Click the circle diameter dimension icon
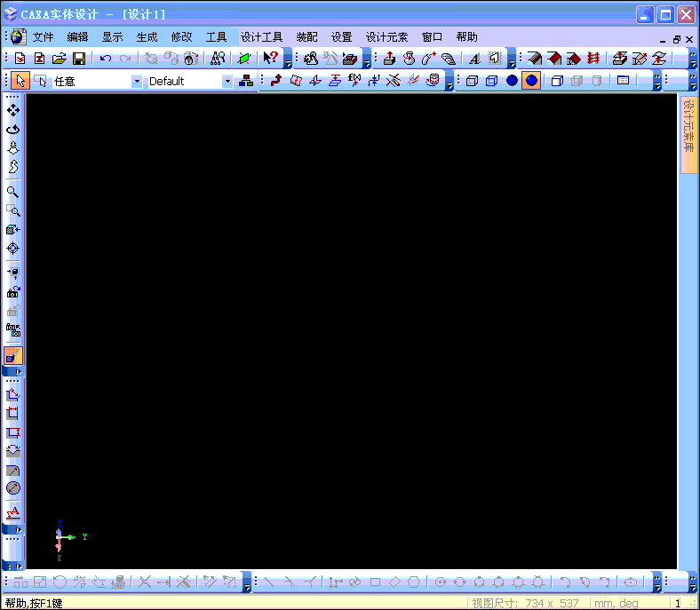700x610 pixels. (13, 487)
